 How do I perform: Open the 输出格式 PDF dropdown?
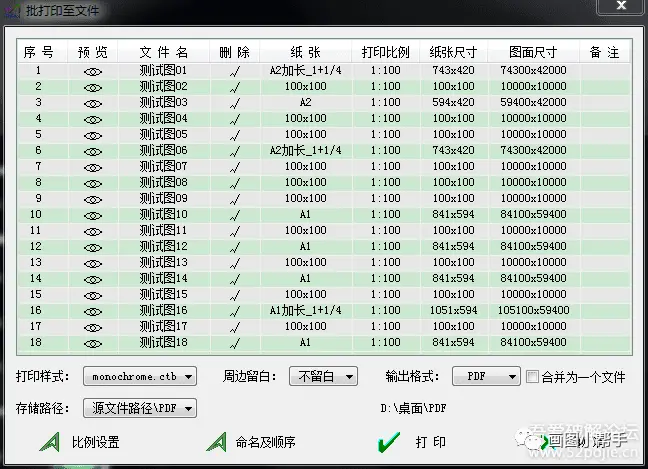(x=486, y=376)
